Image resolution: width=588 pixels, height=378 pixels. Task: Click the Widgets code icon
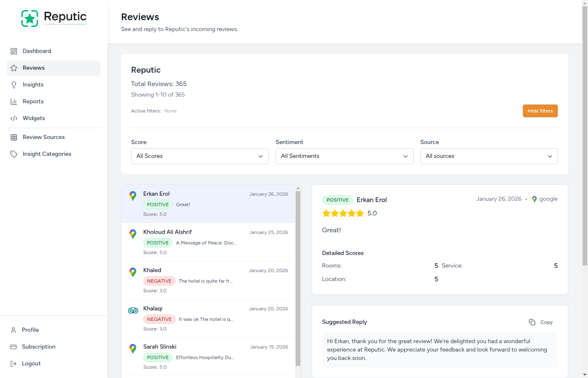click(x=14, y=118)
